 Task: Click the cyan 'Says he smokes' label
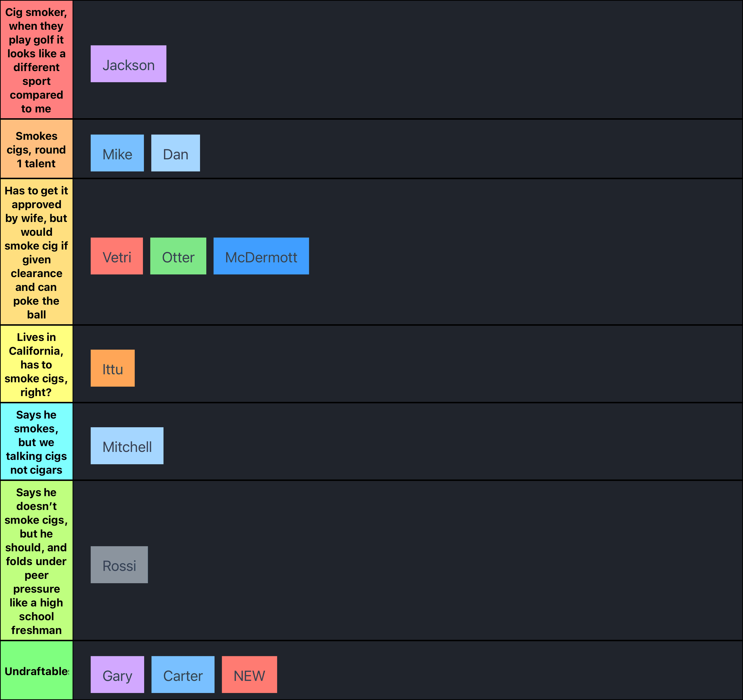36,442
